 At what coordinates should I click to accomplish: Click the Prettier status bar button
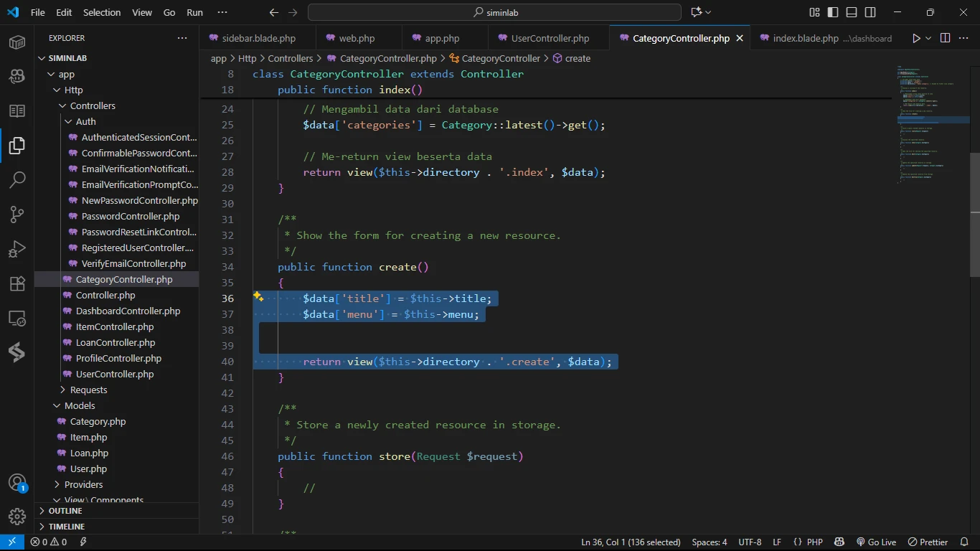928,542
